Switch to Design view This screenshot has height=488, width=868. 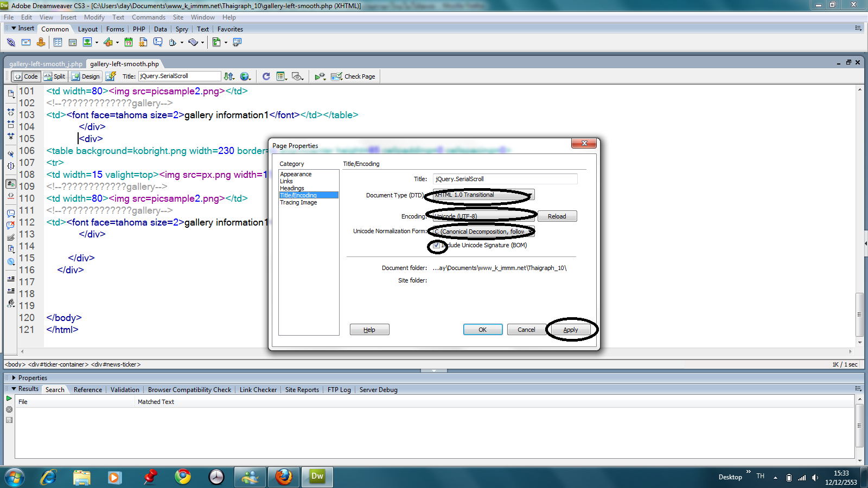[x=86, y=76]
